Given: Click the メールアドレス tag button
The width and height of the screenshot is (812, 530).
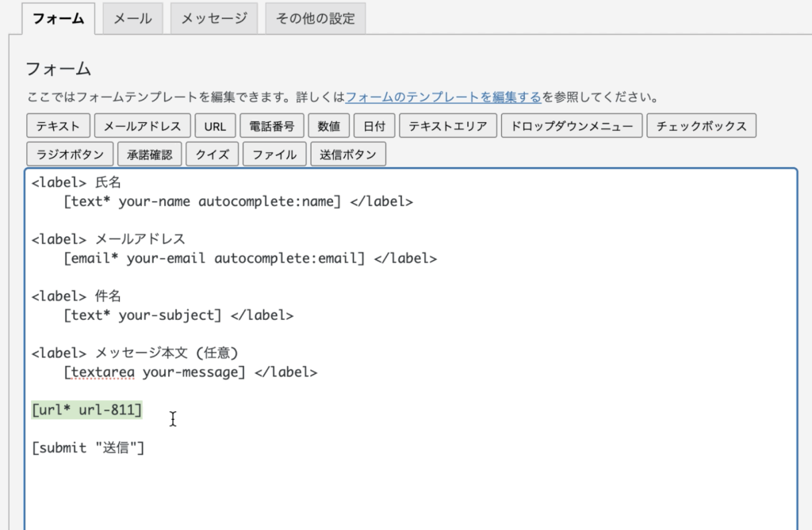Looking at the screenshot, I should (x=143, y=126).
